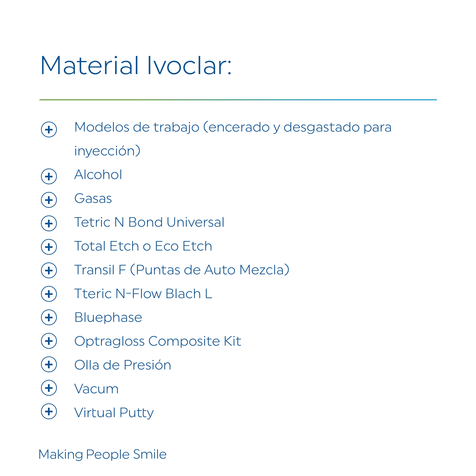Click the gradient divider line under heading
Screen dimensions: 476x476
pos(238,100)
